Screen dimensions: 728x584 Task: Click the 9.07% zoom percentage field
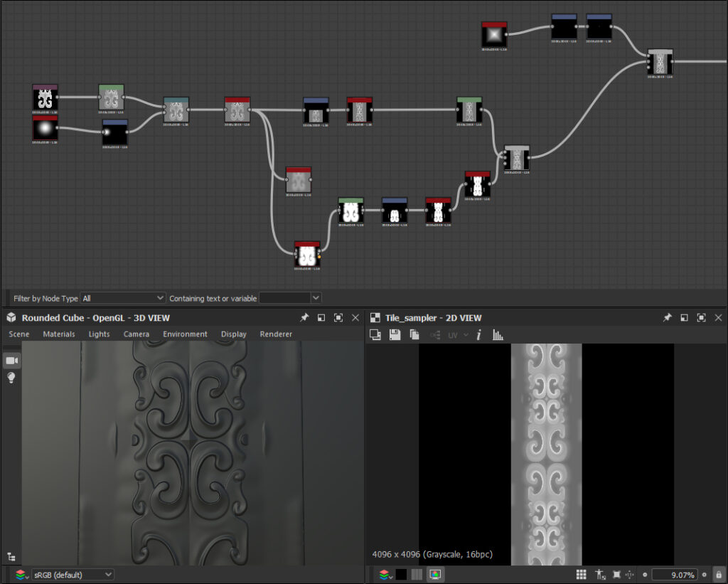(674, 574)
